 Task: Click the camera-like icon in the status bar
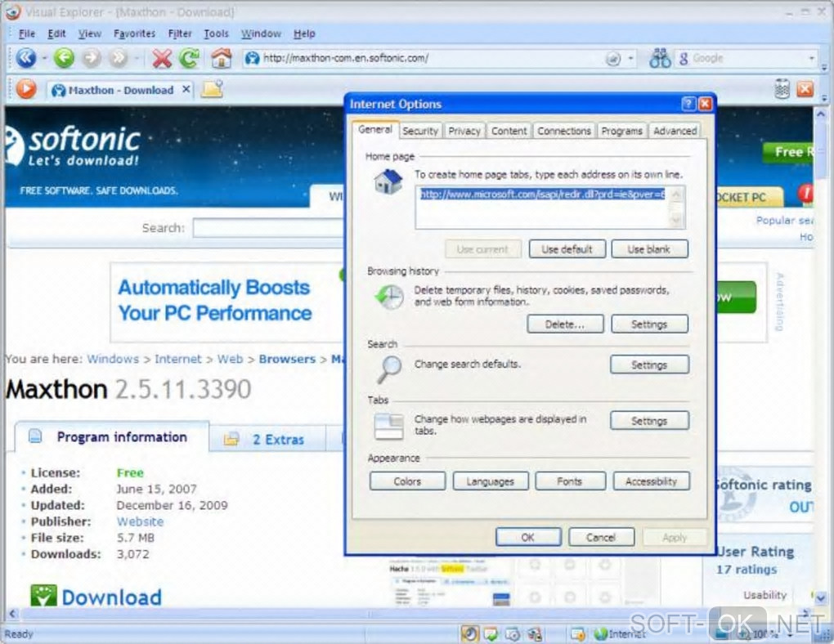pyautogui.click(x=512, y=634)
